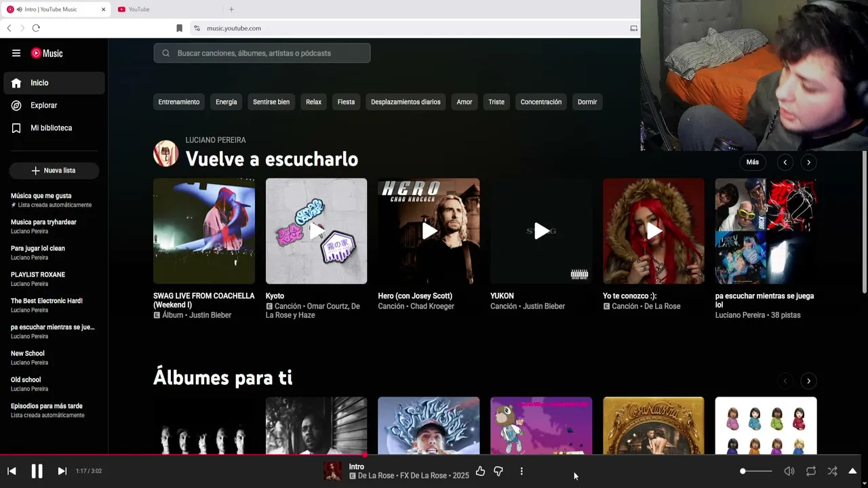This screenshot has width=868, height=488.
Task: Select the Desplazamientos diarios chip
Action: 406,102
